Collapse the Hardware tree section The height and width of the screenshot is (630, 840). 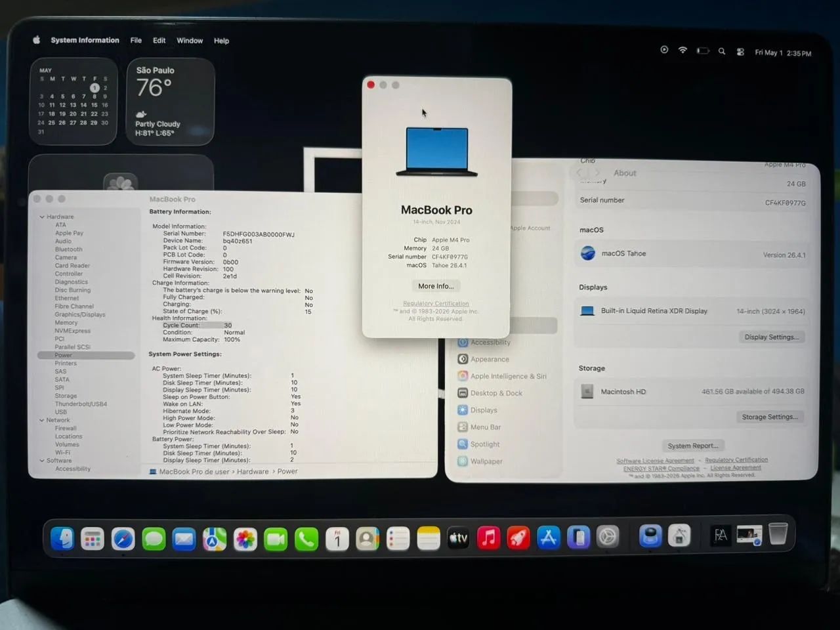click(42, 217)
